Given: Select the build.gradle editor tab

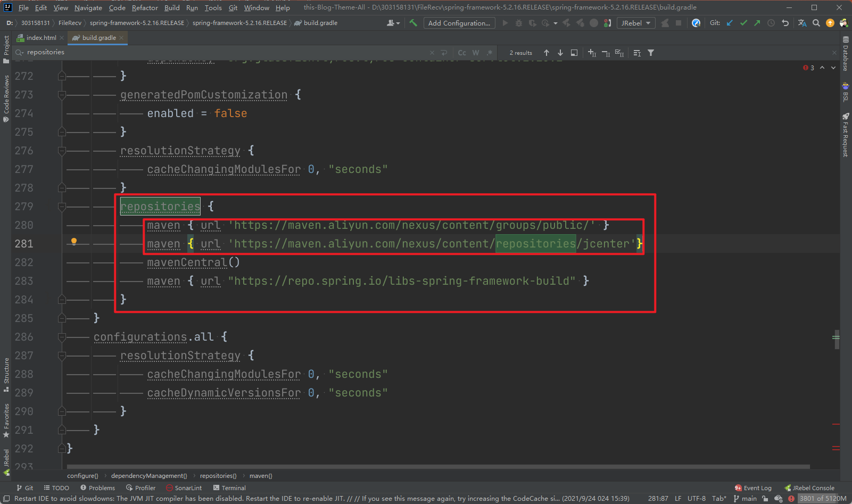Looking at the screenshot, I should [x=99, y=38].
